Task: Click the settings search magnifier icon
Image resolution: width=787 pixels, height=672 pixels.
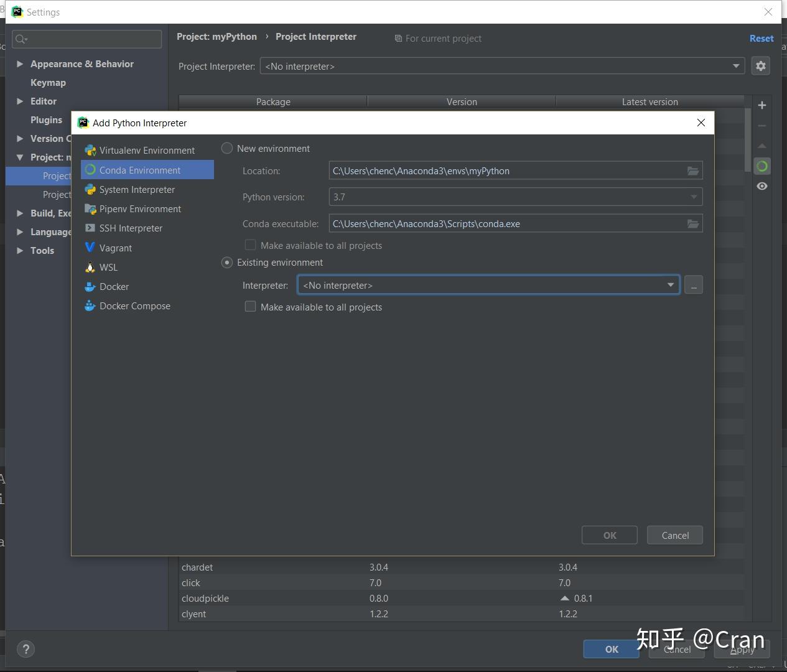Action: pyautogui.click(x=21, y=39)
